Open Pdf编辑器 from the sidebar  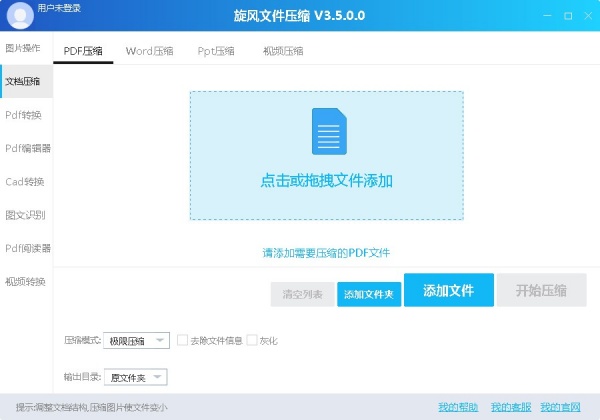27,148
